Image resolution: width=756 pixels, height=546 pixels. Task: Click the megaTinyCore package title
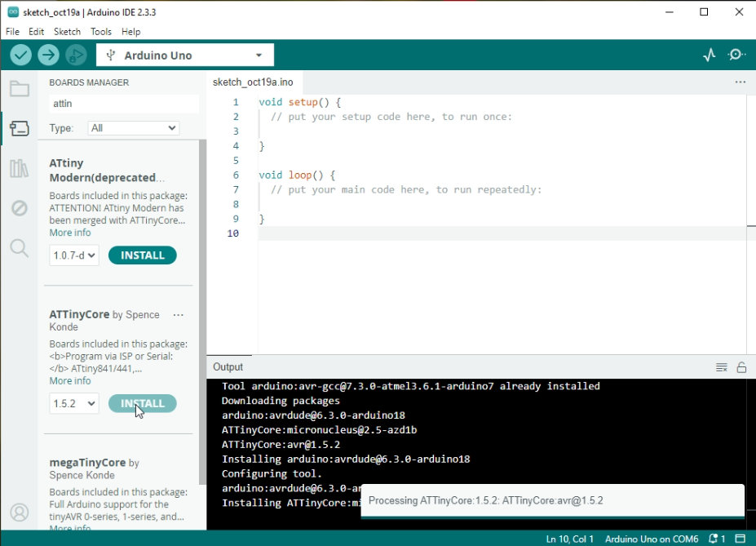point(87,462)
